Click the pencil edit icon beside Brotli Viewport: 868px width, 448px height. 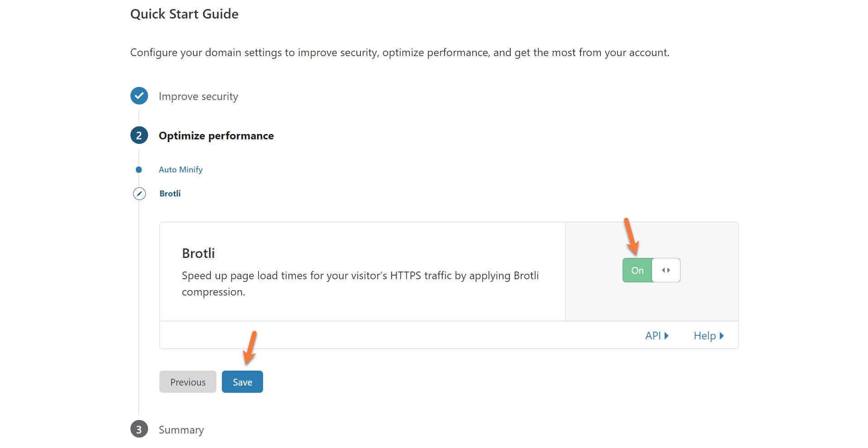[x=139, y=194]
